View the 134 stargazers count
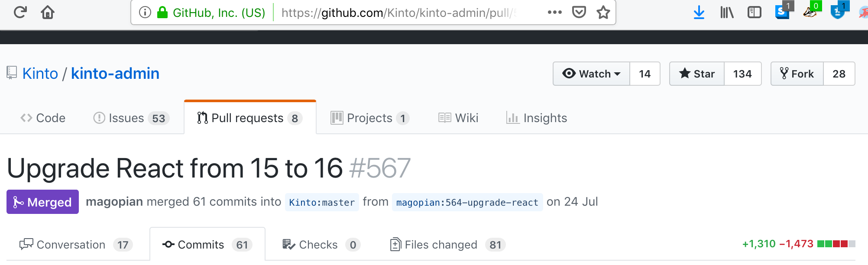This screenshot has width=868, height=265. pos(742,74)
